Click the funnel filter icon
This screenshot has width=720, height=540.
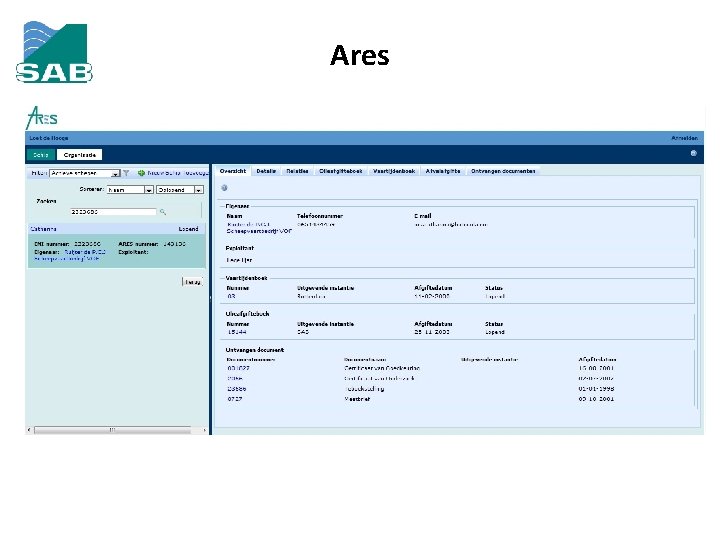[126, 173]
